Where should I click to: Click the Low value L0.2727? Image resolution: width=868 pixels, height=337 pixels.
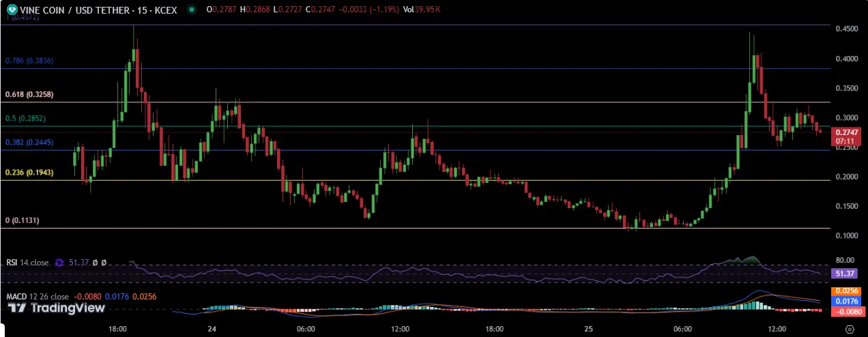tap(288, 10)
